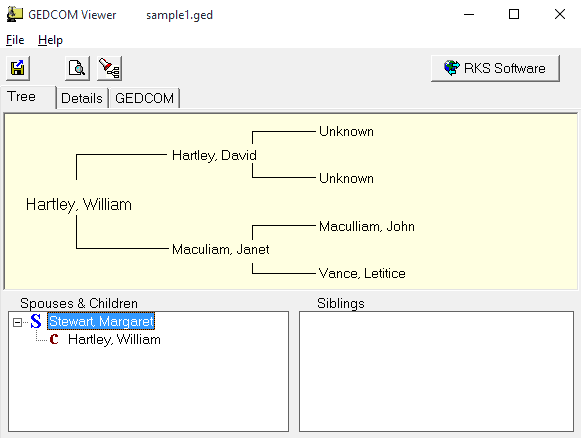Click the flashlight find-in-tree icon
The image size is (581, 438).
tap(109, 68)
